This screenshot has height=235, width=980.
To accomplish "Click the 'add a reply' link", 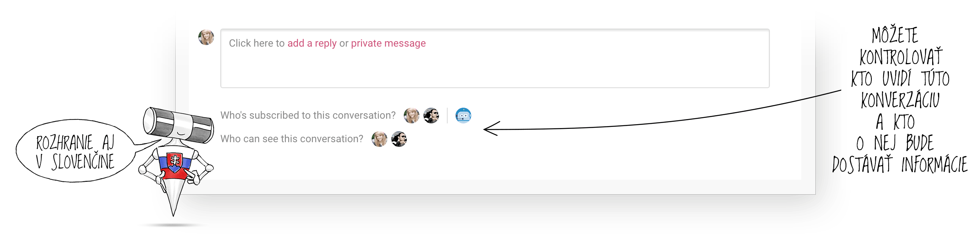I will [x=312, y=43].
